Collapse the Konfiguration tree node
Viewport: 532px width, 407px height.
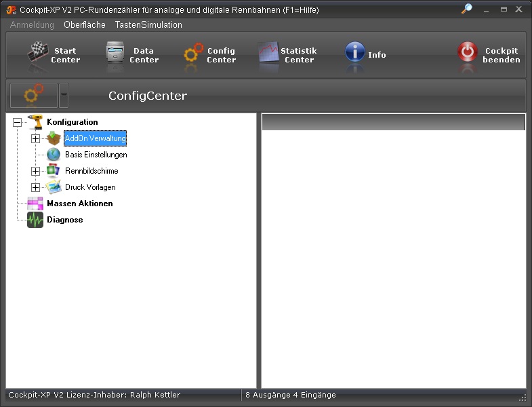pyautogui.click(x=17, y=122)
